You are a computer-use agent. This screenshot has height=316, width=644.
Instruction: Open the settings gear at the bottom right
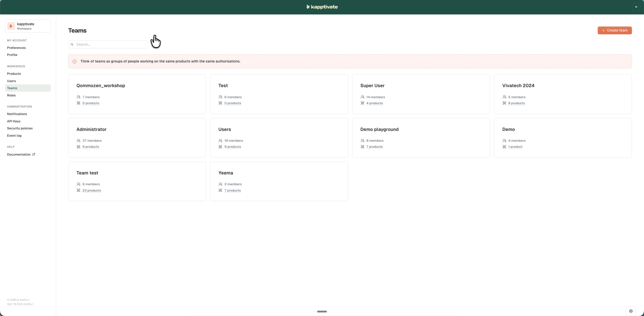[x=631, y=311]
